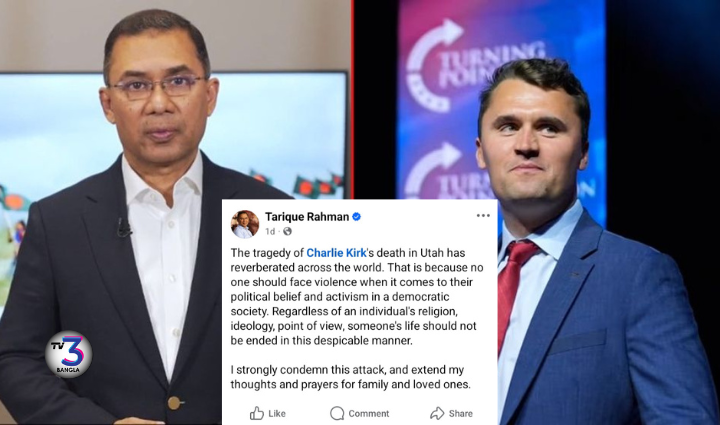Follow the Charlie Kirk tagged link
The height and width of the screenshot is (425, 720).
click(336, 253)
